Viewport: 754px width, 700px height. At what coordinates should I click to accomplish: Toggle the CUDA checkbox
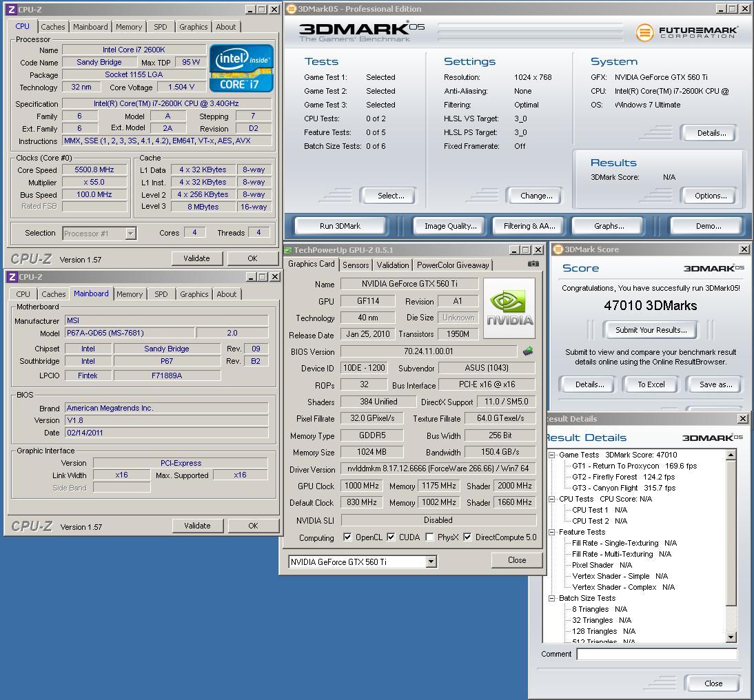pyautogui.click(x=391, y=537)
